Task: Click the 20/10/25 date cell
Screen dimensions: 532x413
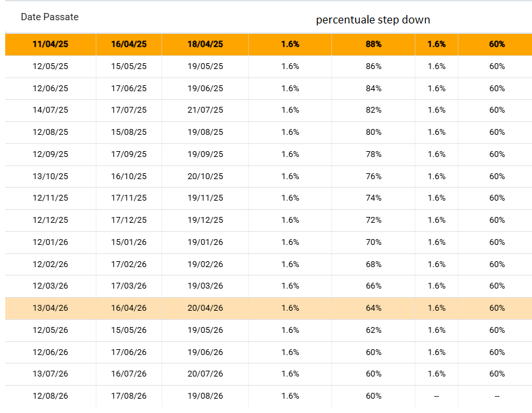Action: (x=205, y=176)
